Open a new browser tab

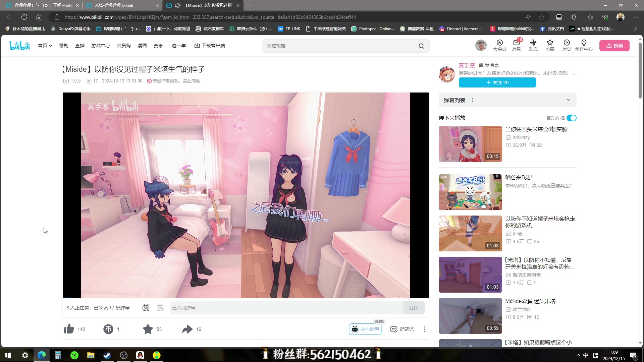(x=249, y=5)
